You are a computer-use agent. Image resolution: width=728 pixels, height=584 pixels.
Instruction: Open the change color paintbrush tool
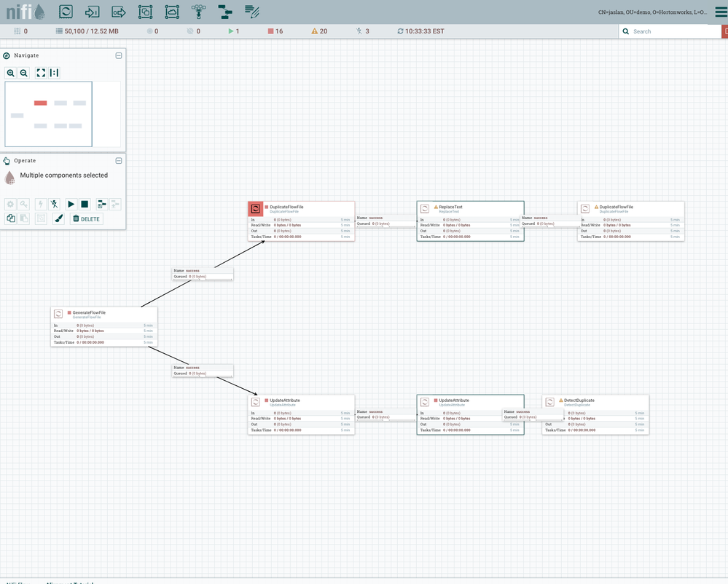coord(59,218)
